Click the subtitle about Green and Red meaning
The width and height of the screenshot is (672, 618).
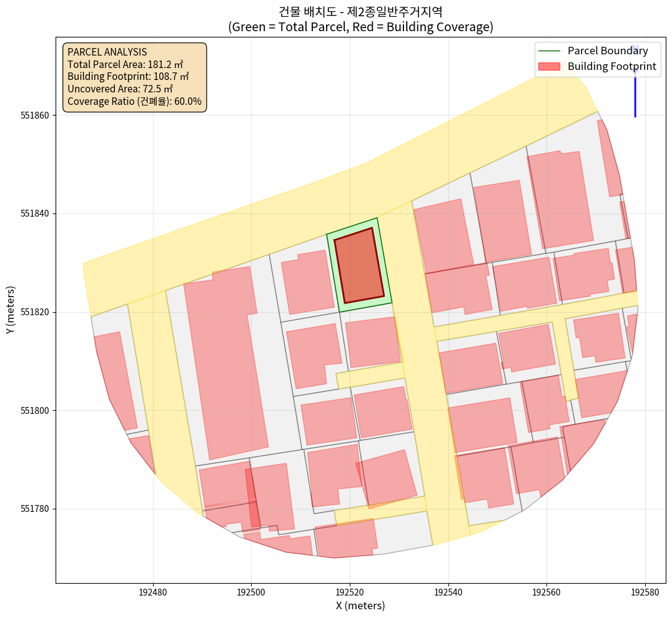(360, 27)
